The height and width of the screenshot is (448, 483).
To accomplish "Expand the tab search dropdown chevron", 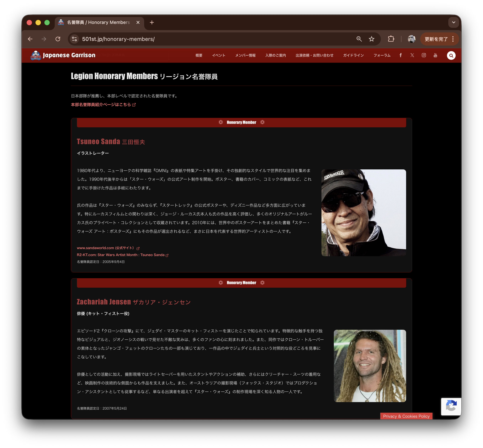I will (x=454, y=23).
